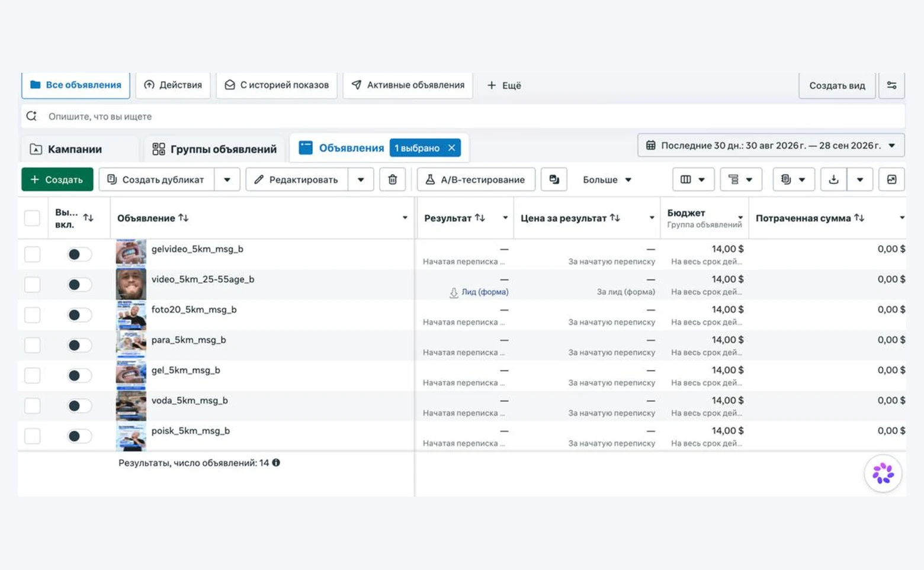Image resolution: width=924 pixels, height=570 pixels.
Task: Click the filter settings sliders icon
Action: click(x=891, y=85)
